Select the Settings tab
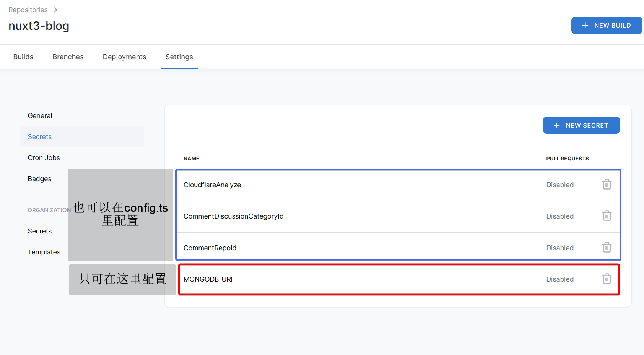Image resolution: width=644 pixels, height=355 pixels. coord(179,57)
